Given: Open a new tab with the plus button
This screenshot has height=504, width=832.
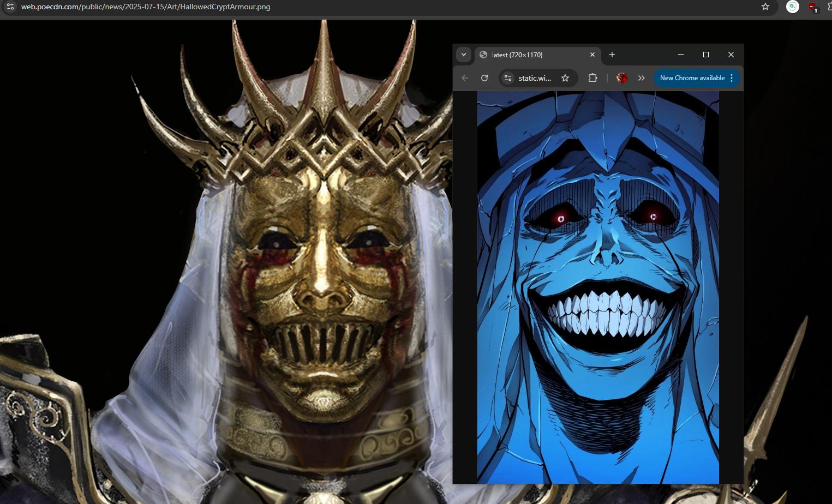Looking at the screenshot, I should [x=612, y=55].
